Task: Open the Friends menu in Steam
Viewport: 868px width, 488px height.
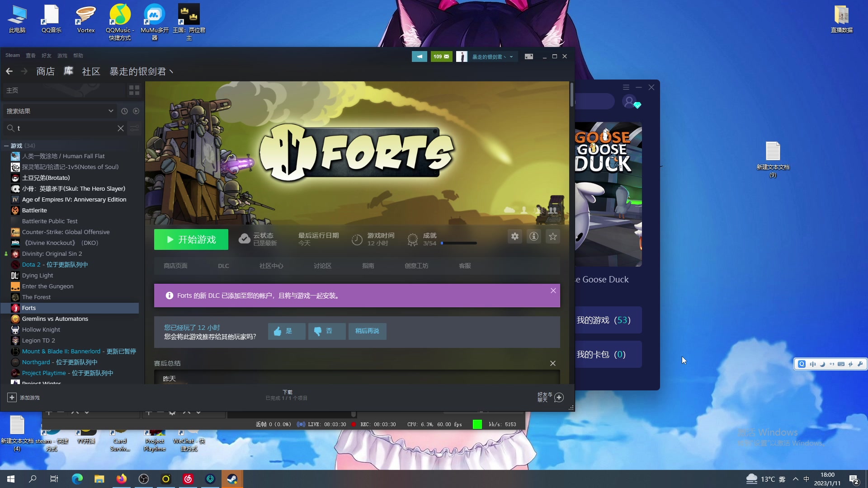Action: [x=46, y=56]
